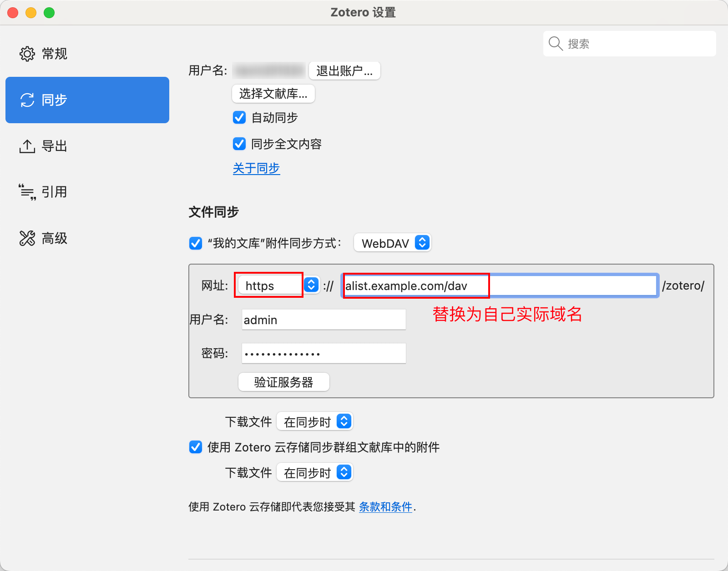The image size is (728, 571).
Task: Click the 退出账户 logout button
Action: 344,71
